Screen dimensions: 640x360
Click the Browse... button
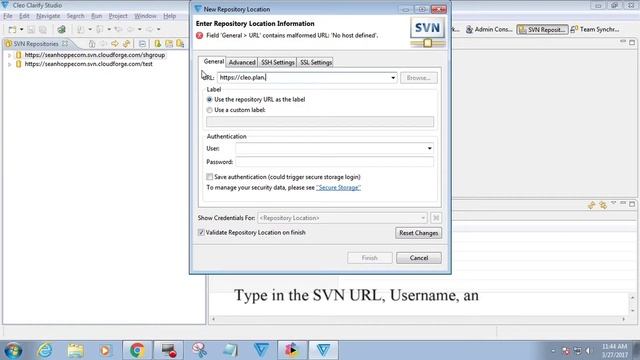(419, 78)
